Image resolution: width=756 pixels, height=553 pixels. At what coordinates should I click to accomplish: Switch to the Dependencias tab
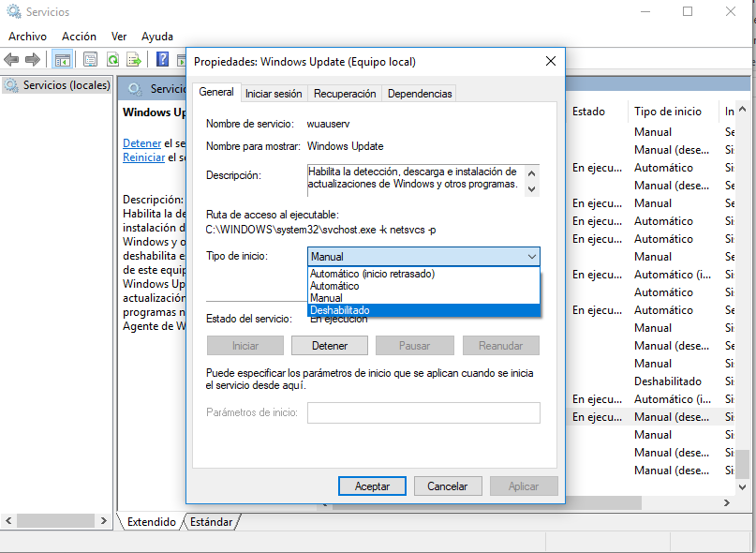pos(420,94)
